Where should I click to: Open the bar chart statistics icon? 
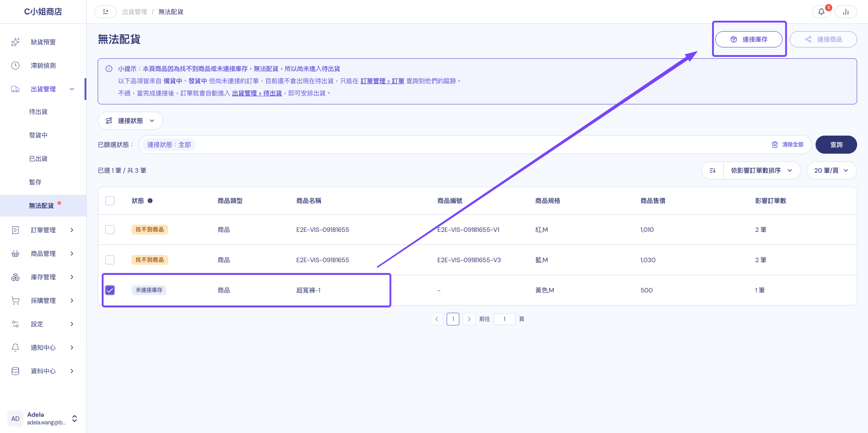click(845, 12)
